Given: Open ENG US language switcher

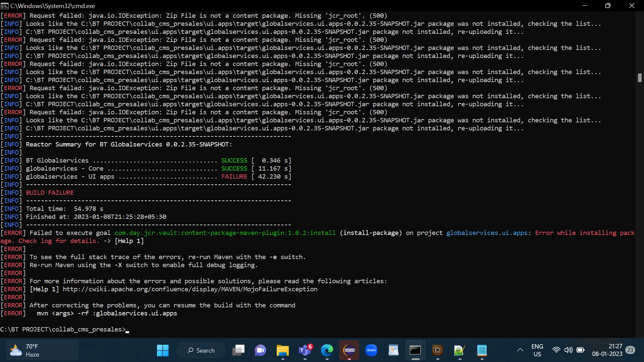Looking at the screenshot, I should click(537, 350).
